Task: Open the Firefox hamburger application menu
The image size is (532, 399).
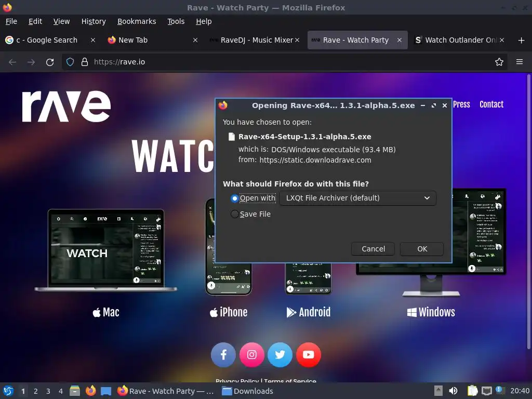Action: (x=519, y=62)
